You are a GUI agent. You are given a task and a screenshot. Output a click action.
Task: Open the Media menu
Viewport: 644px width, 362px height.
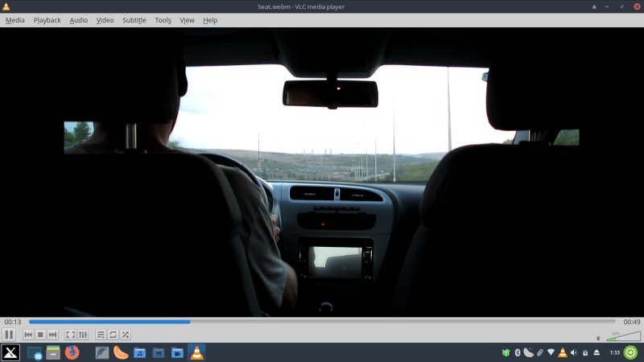[15, 20]
